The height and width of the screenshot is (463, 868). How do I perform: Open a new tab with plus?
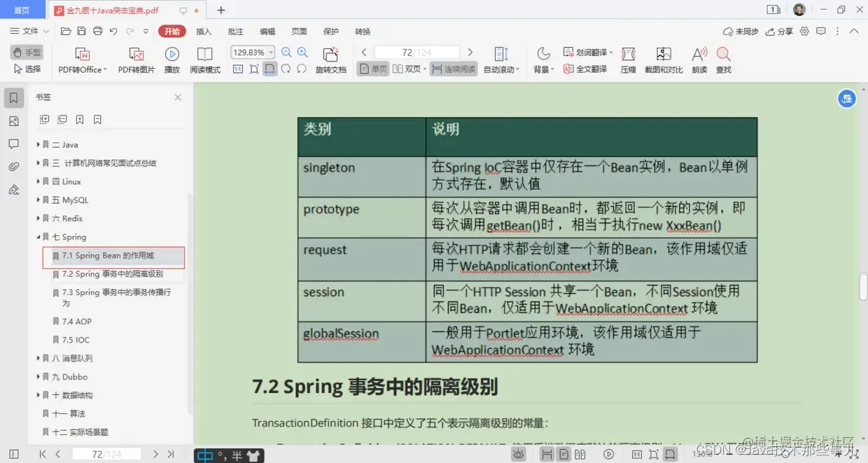point(221,10)
